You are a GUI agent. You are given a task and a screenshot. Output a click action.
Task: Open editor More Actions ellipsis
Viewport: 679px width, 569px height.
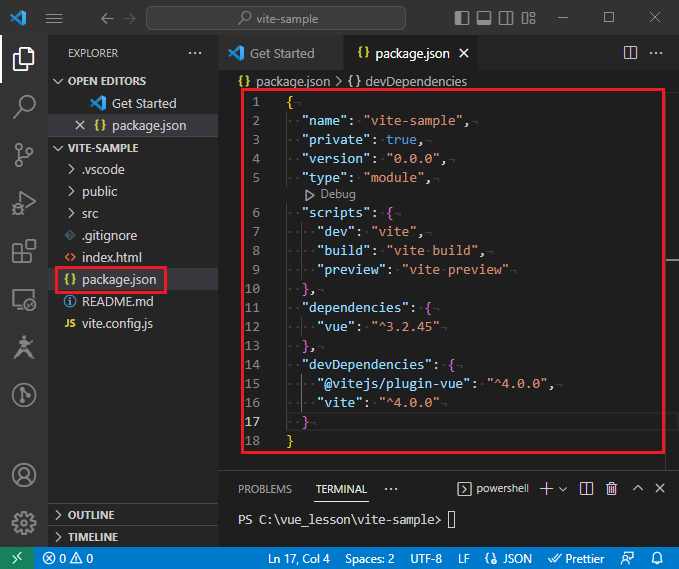656,53
